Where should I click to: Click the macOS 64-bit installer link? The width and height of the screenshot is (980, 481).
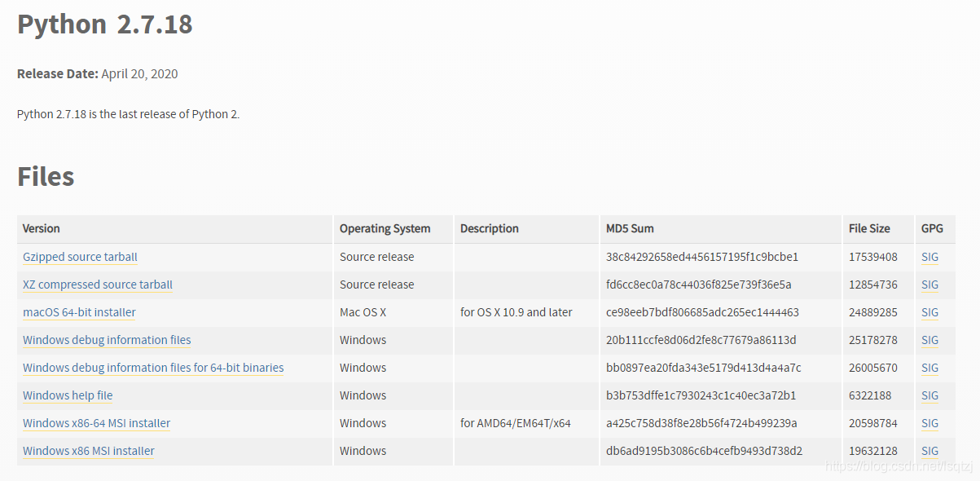[79, 312]
